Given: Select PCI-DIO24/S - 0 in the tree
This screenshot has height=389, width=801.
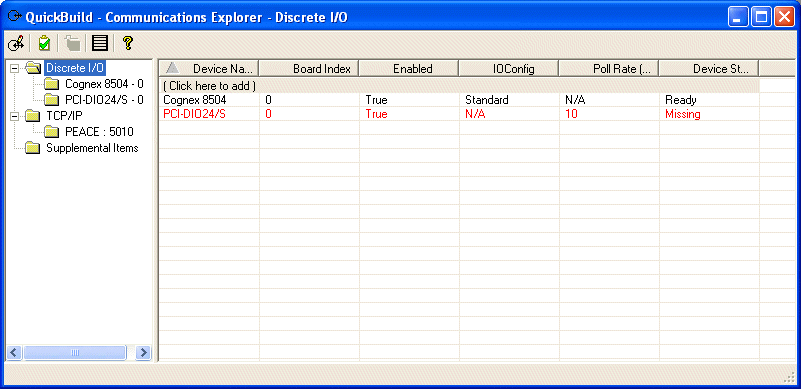Looking at the screenshot, I should [104, 100].
